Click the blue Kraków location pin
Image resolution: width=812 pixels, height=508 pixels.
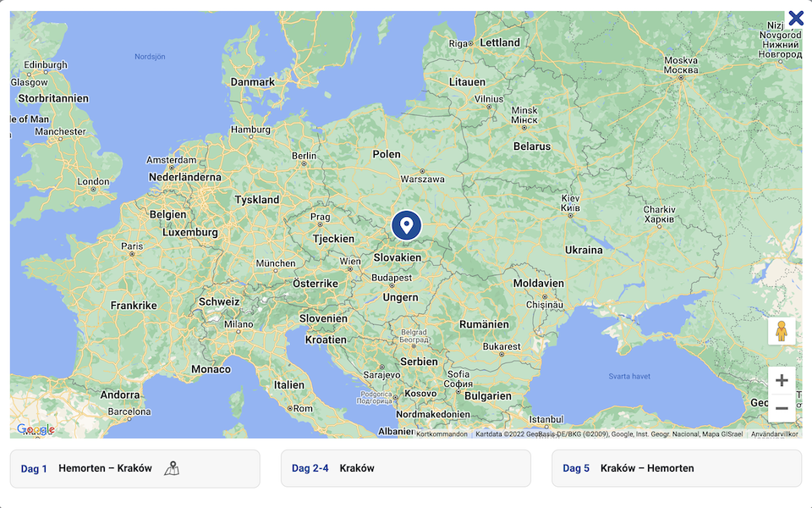click(407, 225)
